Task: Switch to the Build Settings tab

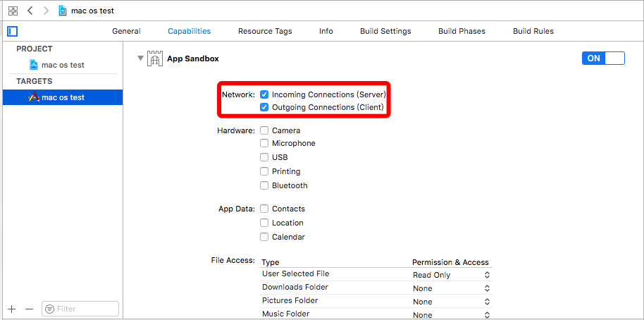Action: (385, 31)
